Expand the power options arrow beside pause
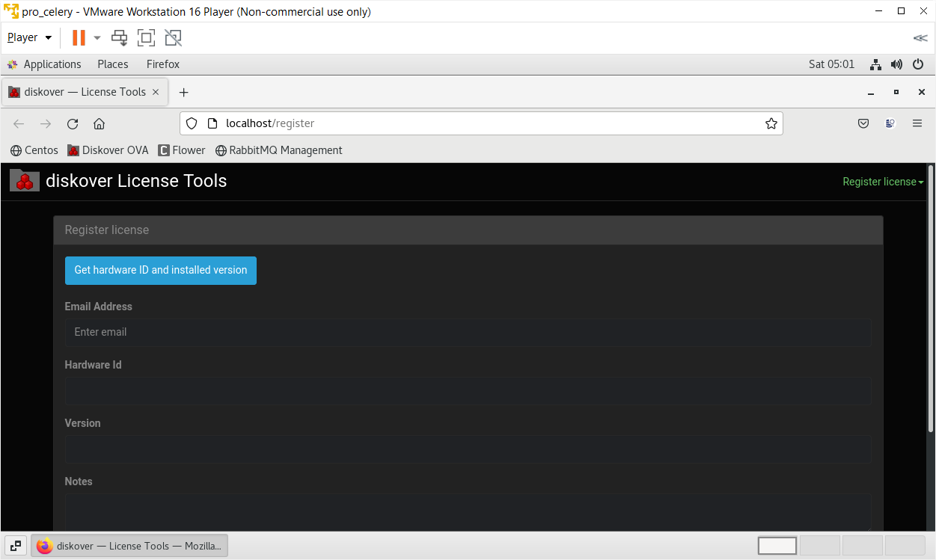 click(x=97, y=37)
